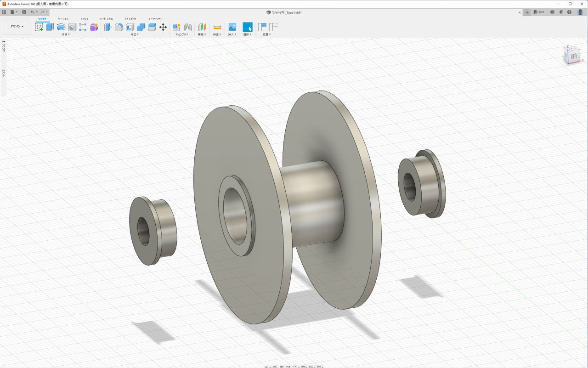Switch to the メッシュ tab
The width and height of the screenshot is (588, 368).
click(x=85, y=19)
